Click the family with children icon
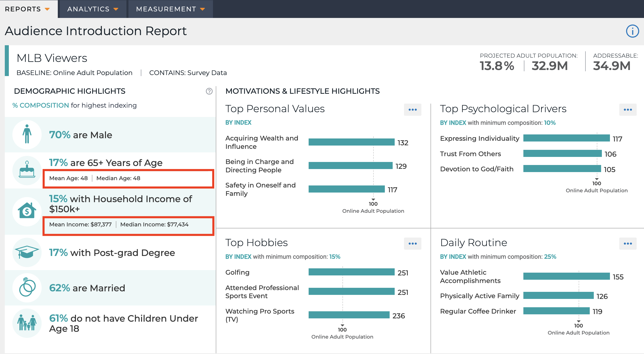 27,323
